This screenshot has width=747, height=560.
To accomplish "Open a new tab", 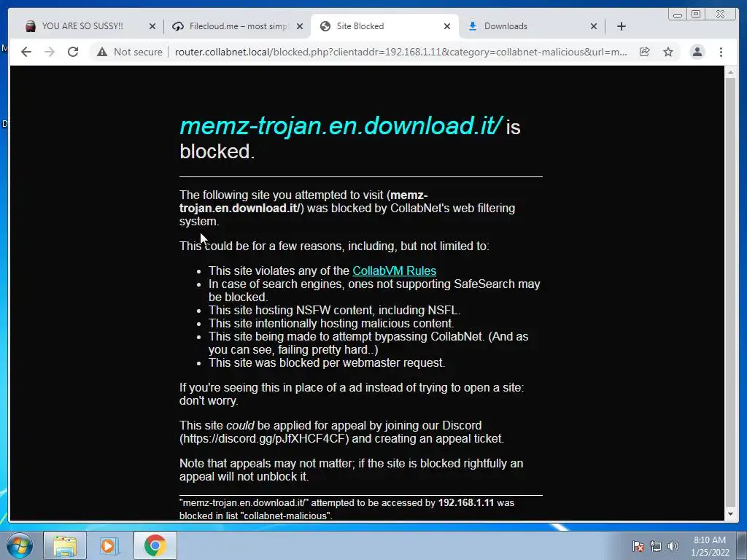I will click(x=622, y=26).
